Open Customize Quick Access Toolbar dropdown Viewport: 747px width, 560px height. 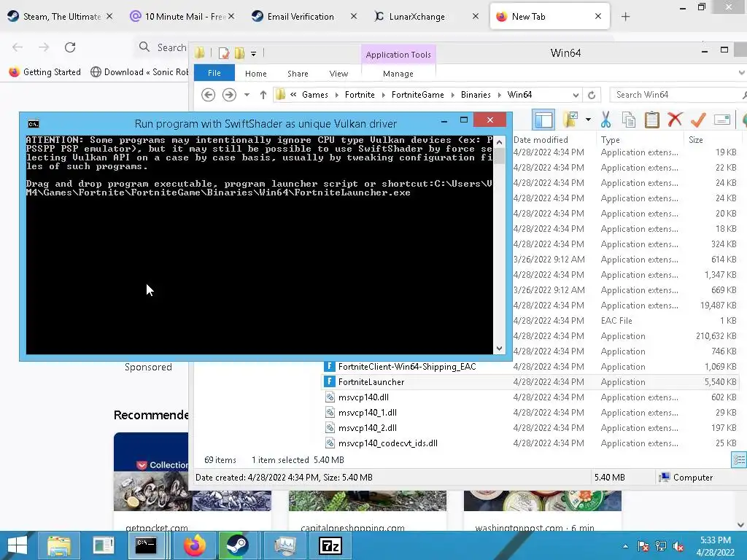click(x=253, y=54)
